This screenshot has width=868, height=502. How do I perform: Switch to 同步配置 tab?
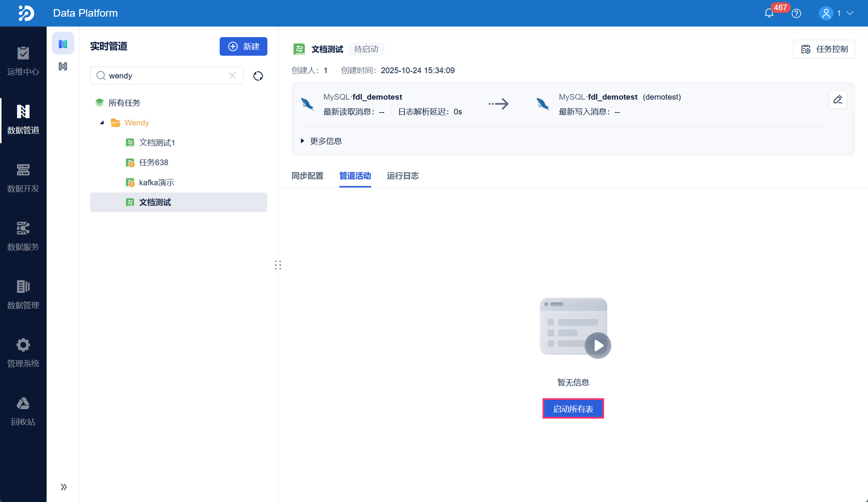coord(307,176)
